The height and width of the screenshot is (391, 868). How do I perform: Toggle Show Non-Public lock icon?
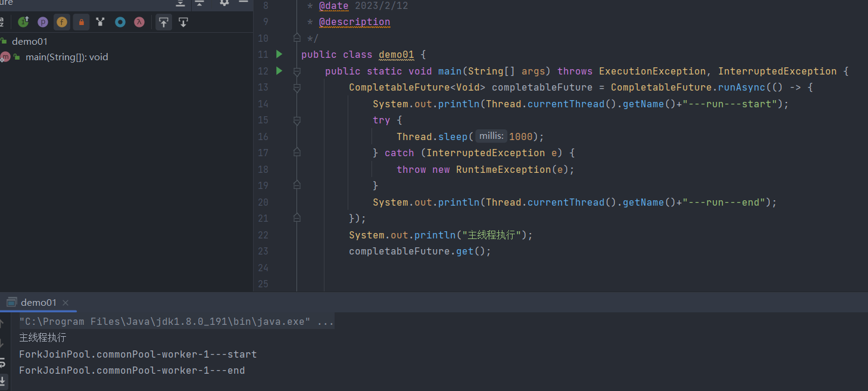coord(81,22)
